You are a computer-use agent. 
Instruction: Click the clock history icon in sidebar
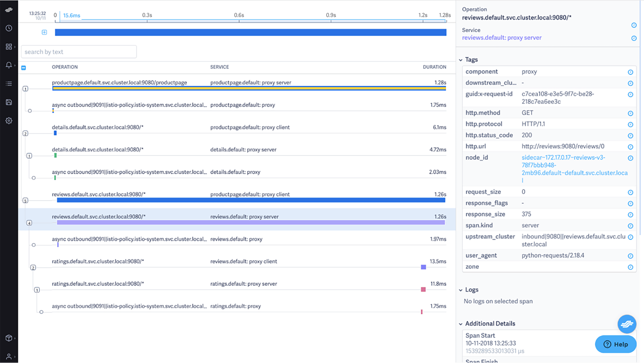pos(9,28)
